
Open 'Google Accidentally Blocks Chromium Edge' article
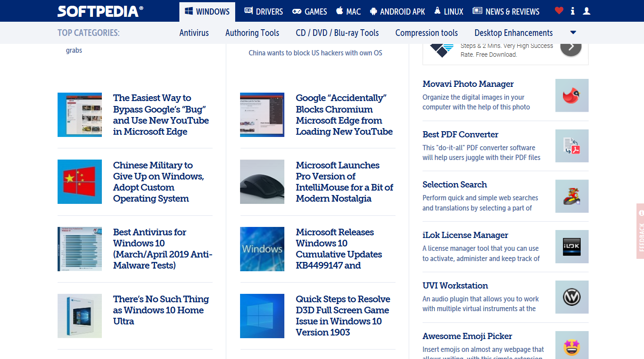pyautogui.click(x=344, y=115)
